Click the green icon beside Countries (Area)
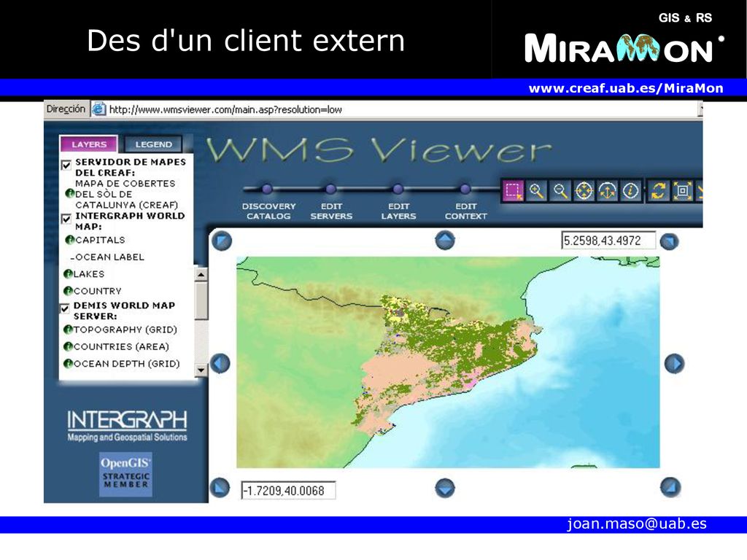The image size is (747, 560). [68, 346]
